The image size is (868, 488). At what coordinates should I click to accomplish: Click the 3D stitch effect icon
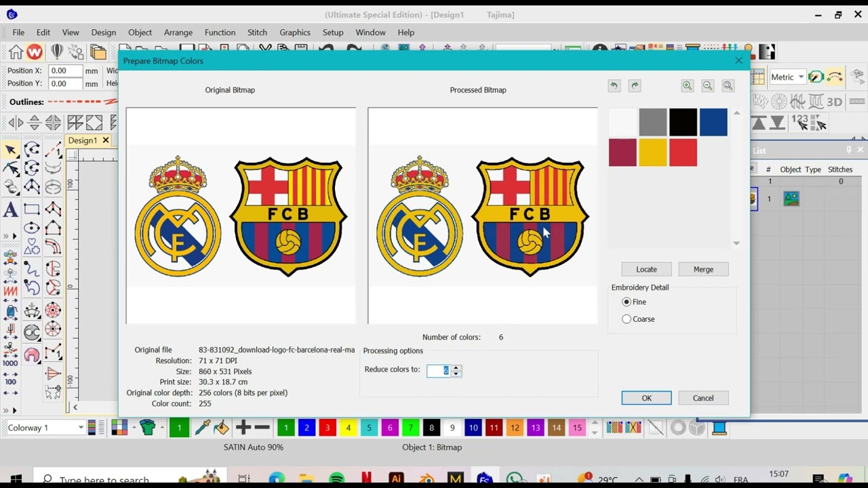(x=834, y=102)
